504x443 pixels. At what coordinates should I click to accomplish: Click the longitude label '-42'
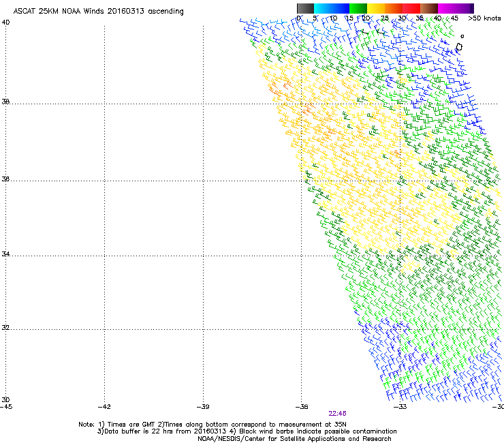click(x=104, y=407)
